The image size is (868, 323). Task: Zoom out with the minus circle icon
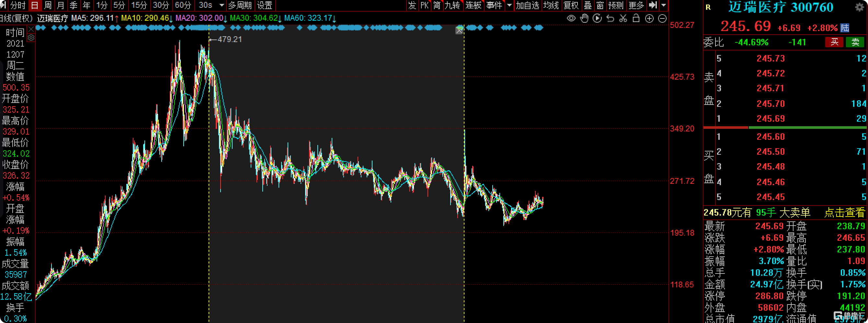(662, 18)
